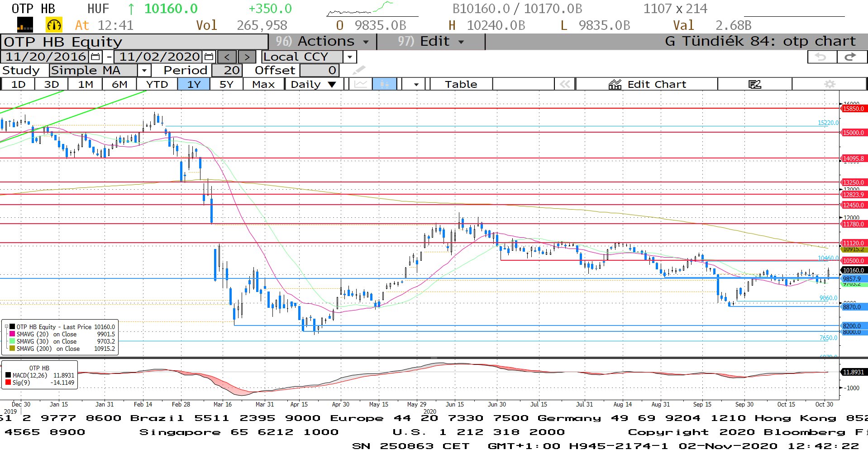The height and width of the screenshot is (464, 868).
Task: Open the start date calendar picker
Action: 95,57
